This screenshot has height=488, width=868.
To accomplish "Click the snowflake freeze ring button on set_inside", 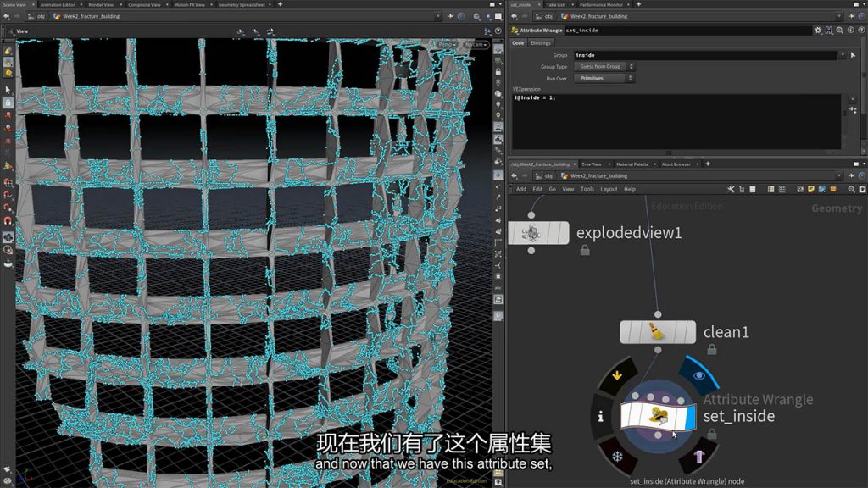I will click(617, 457).
